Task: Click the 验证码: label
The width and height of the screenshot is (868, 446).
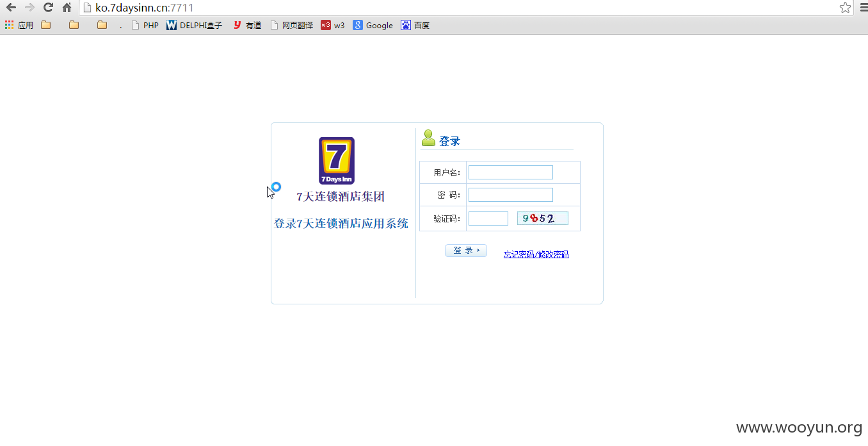Action: (x=447, y=219)
